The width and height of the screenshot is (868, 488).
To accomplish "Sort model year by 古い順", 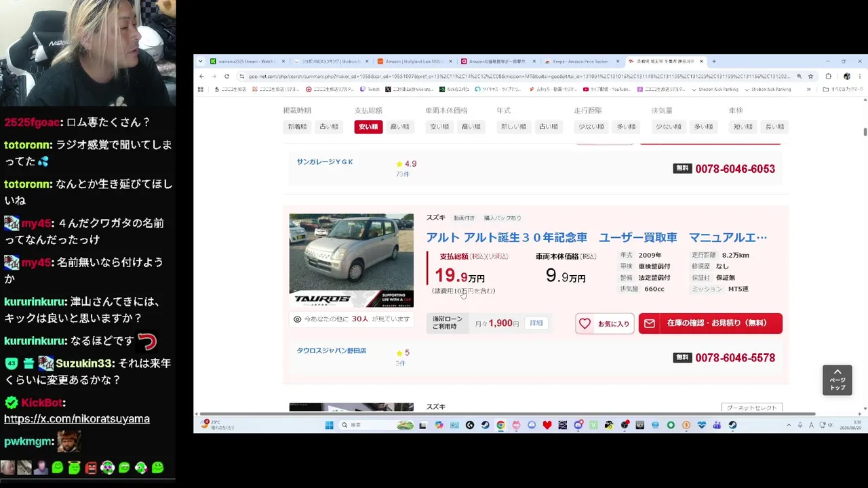I will point(548,127).
